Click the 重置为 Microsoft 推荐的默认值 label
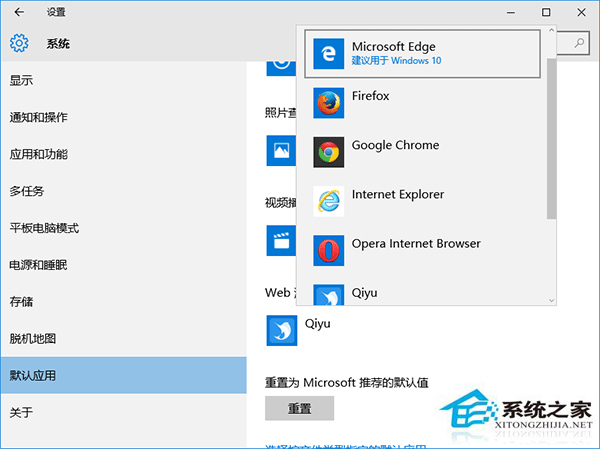The height and width of the screenshot is (449, 600). pyautogui.click(x=347, y=382)
